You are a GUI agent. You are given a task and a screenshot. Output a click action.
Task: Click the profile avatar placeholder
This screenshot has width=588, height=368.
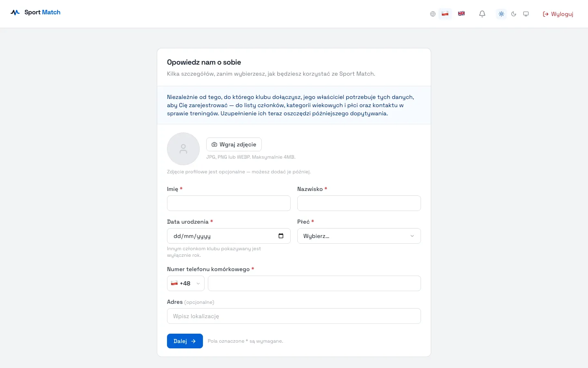[x=183, y=149]
